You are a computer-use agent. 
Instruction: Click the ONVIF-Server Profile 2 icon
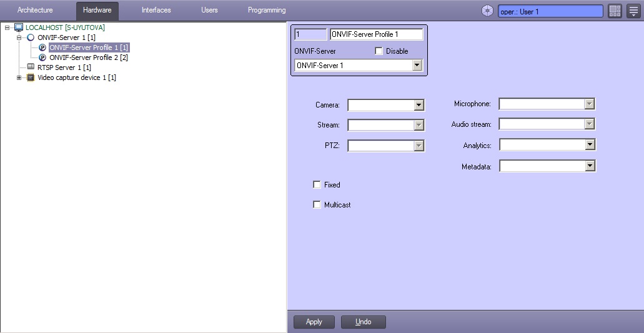[42, 57]
